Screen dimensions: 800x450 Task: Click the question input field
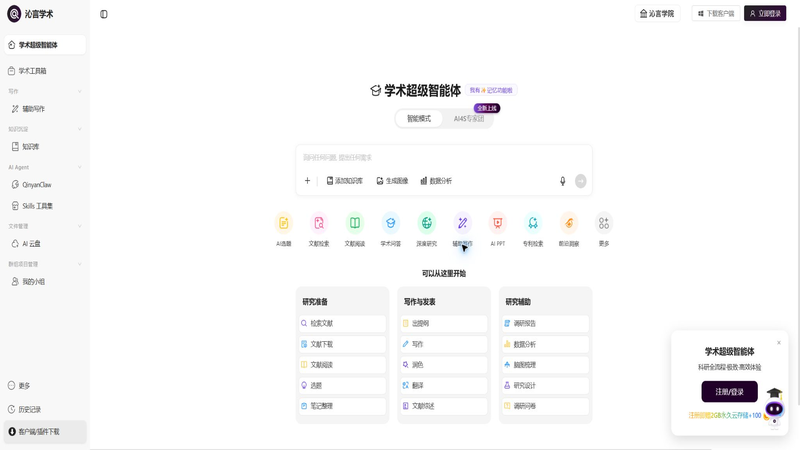pos(444,158)
